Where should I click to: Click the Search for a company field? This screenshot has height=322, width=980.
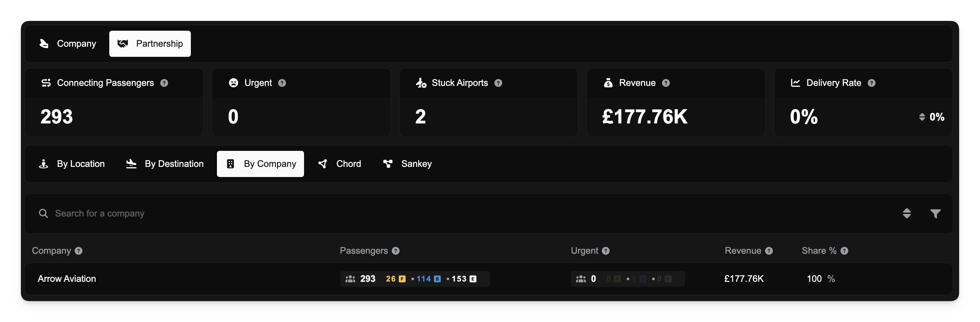pyautogui.click(x=266, y=214)
